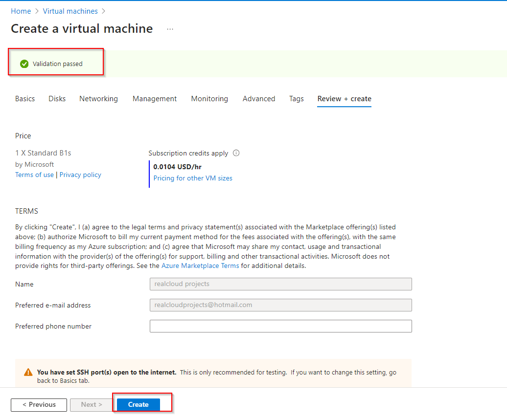Click the 0.0104 USD/hr price text

[x=177, y=167]
